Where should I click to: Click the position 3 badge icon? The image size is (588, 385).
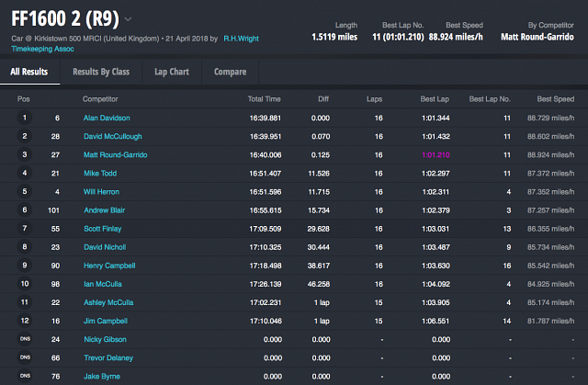(x=26, y=154)
